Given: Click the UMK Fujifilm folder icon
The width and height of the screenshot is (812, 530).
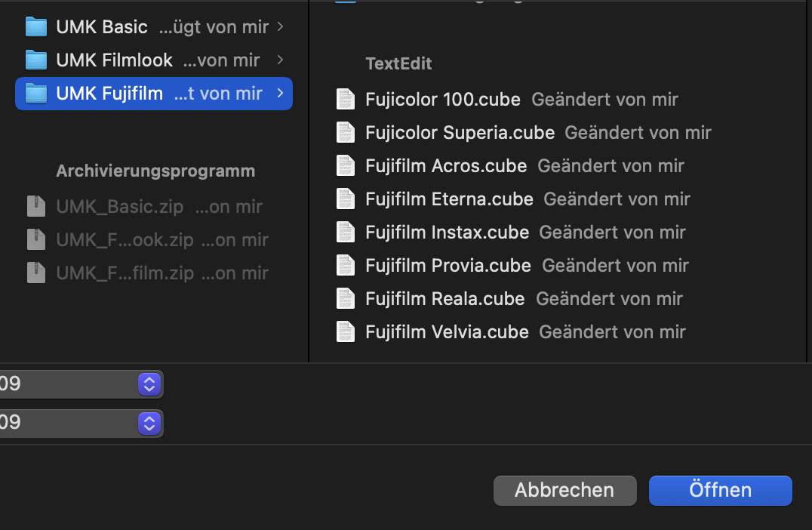Looking at the screenshot, I should pos(36,94).
